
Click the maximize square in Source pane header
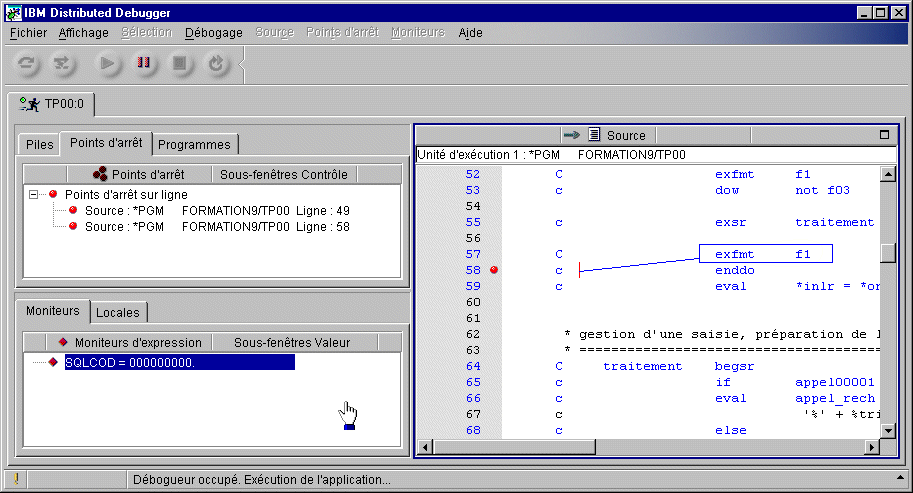coord(884,135)
